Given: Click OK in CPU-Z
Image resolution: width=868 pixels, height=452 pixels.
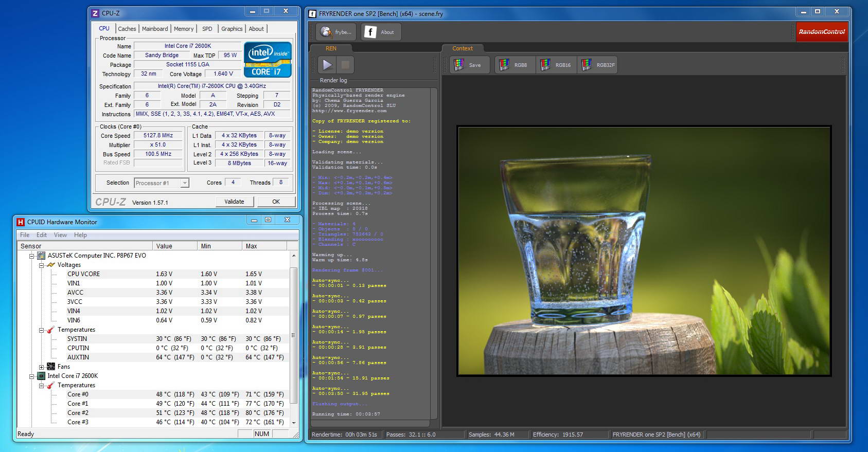Looking at the screenshot, I should [x=276, y=202].
